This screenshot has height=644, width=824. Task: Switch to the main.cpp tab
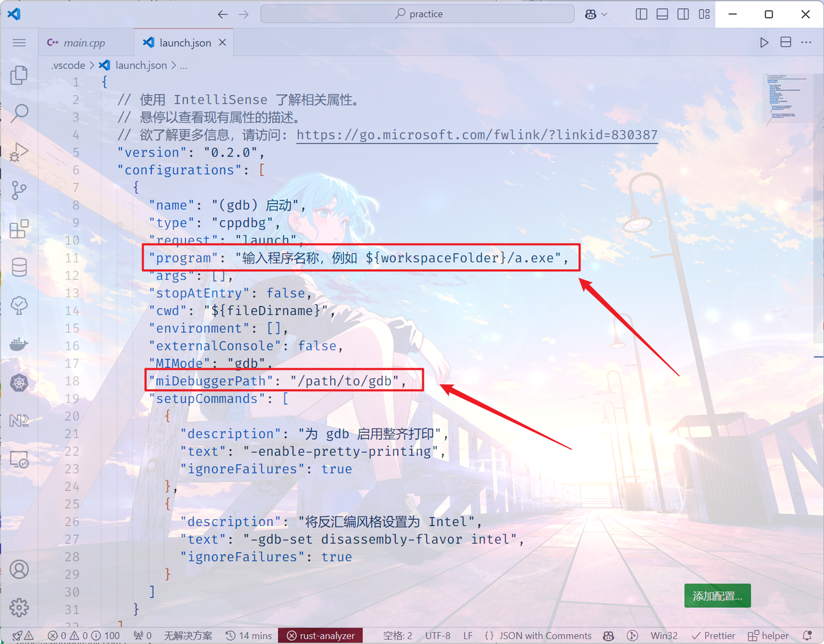coord(86,43)
